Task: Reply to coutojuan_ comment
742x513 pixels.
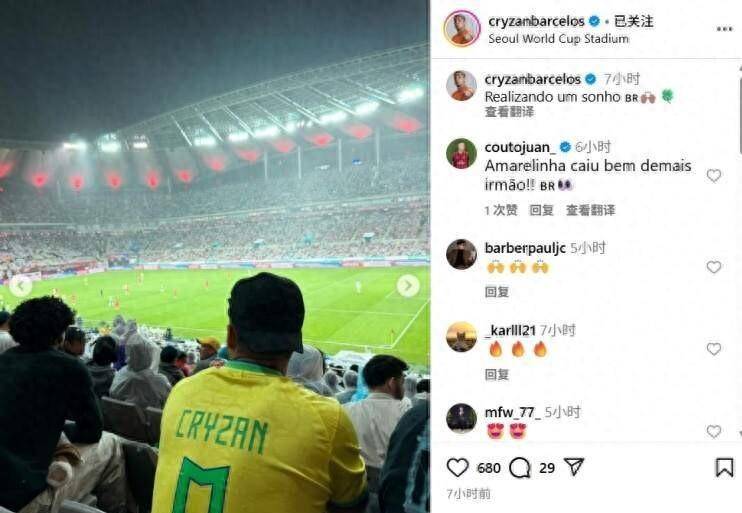Action: click(x=541, y=210)
